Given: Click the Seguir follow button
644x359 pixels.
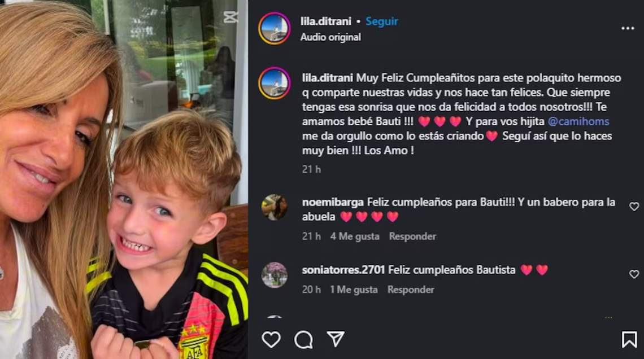Looking at the screenshot, I should click(381, 21).
